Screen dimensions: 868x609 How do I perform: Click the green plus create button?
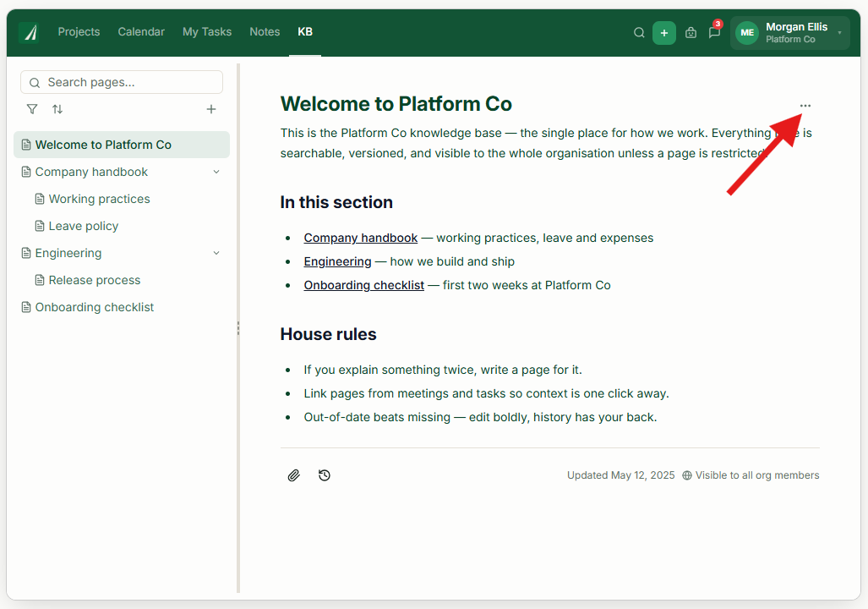[x=663, y=33]
